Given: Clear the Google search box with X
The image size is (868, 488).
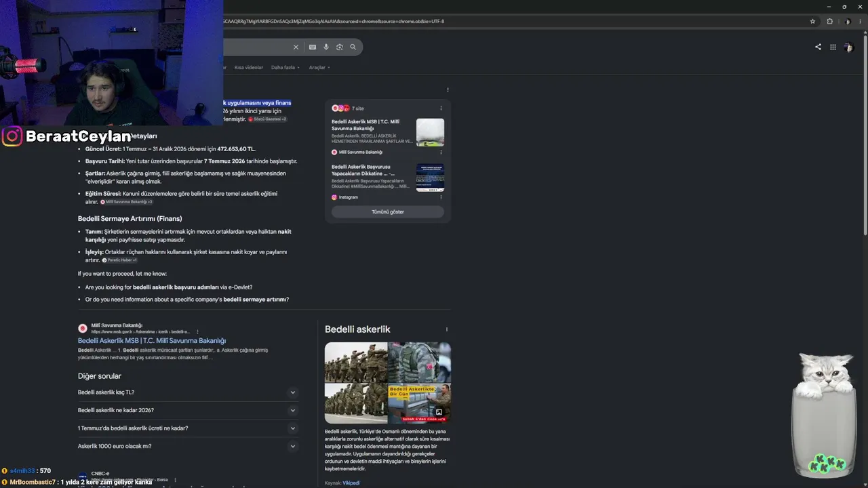Looking at the screenshot, I should pos(296,47).
